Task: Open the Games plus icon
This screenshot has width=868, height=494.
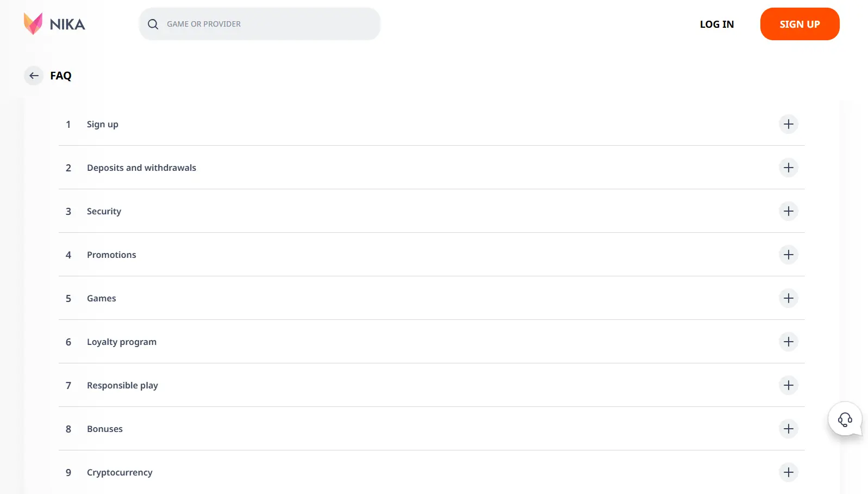Action: pyautogui.click(x=788, y=298)
